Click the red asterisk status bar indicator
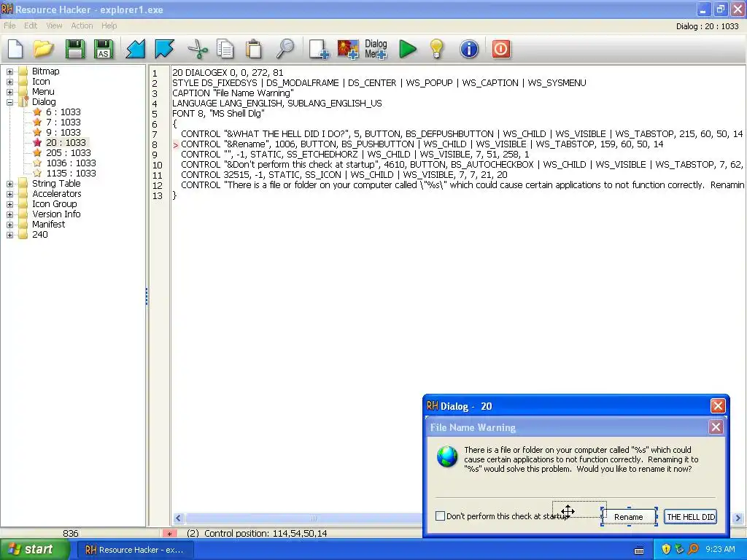Screen dimensions: 747x560 pyautogui.click(x=169, y=534)
